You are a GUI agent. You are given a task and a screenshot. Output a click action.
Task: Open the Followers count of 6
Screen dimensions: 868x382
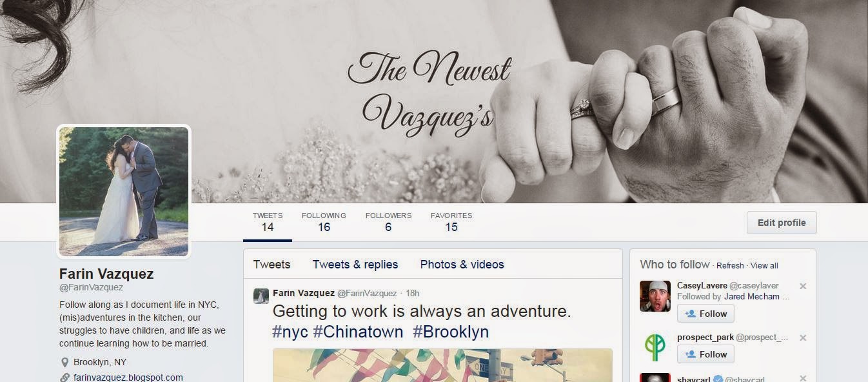(x=388, y=221)
